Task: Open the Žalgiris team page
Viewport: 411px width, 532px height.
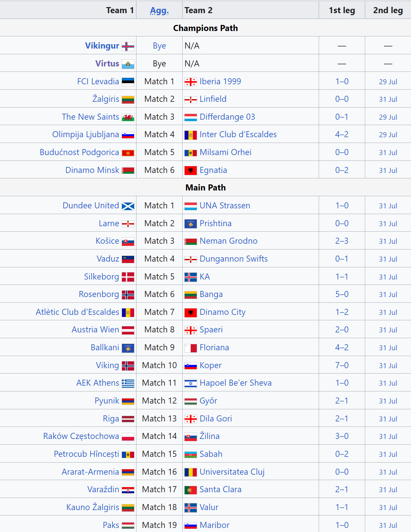Action: pos(106,99)
